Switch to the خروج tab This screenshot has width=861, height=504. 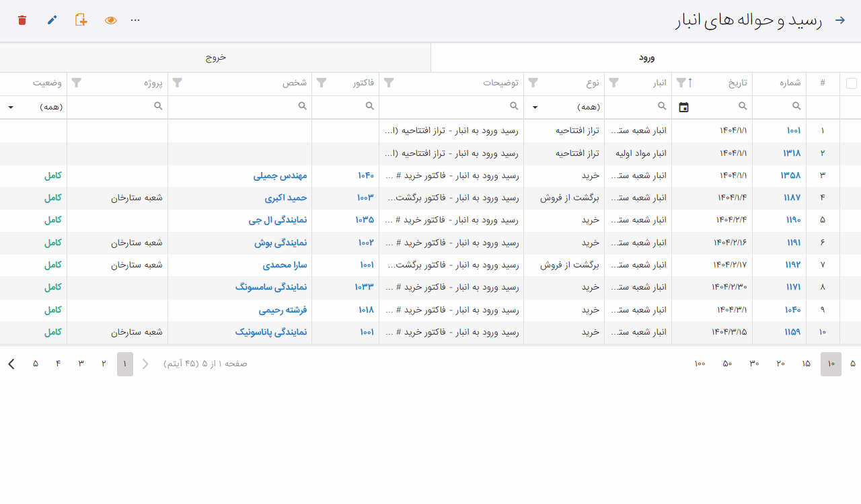(215, 58)
